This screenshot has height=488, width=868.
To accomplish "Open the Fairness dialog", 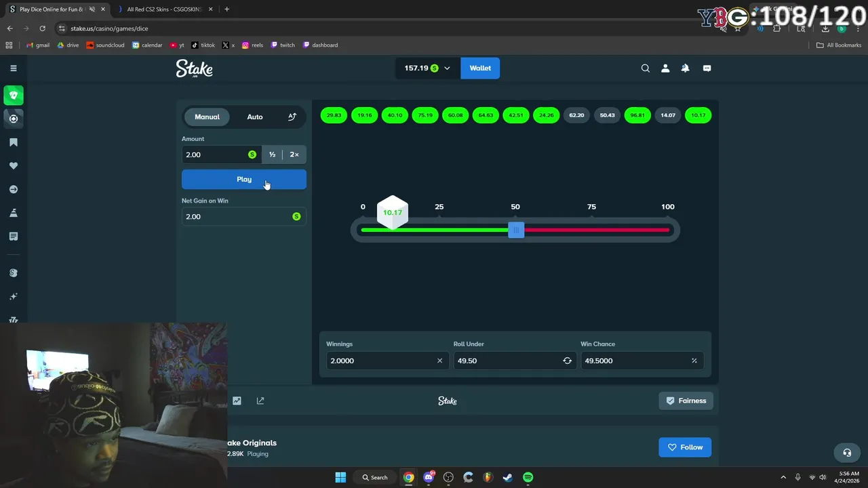I will (686, 401).
